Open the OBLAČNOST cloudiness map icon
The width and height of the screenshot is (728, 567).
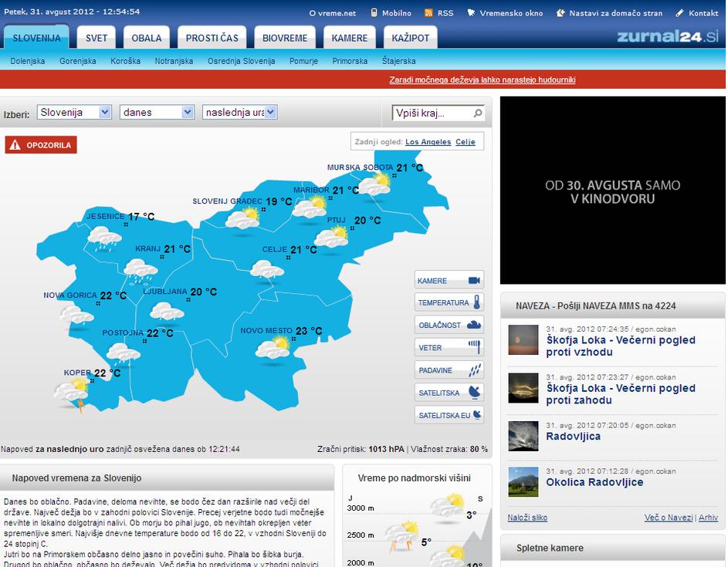tap(474, 325)
